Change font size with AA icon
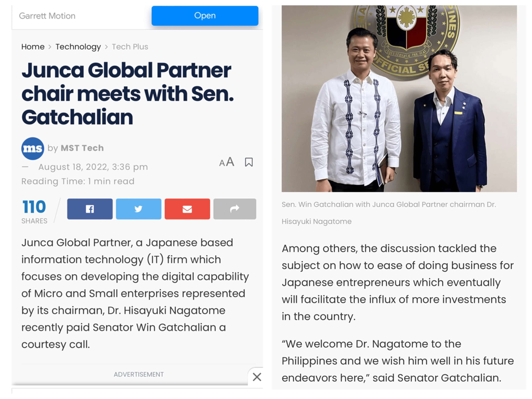This screenshot has height=399, width=532. [x=227, y=162]
